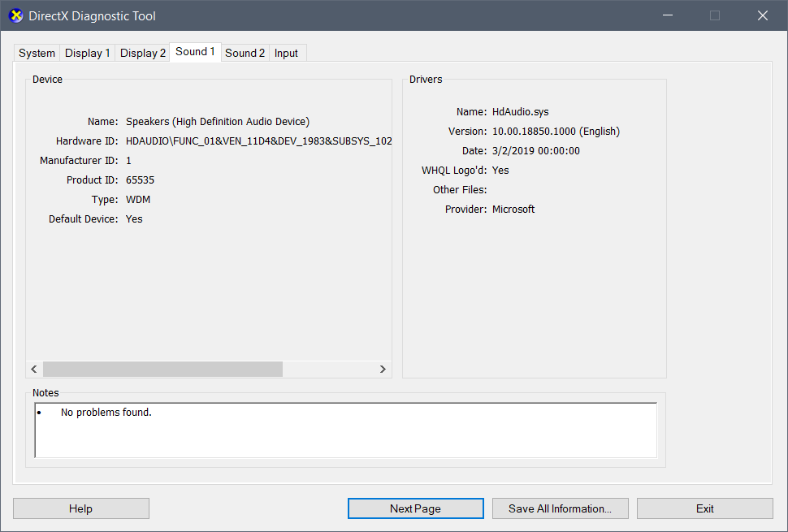This screenshot has width=788, height=532.
Task: Open the Display 2 tab
Action: point(143,53)
